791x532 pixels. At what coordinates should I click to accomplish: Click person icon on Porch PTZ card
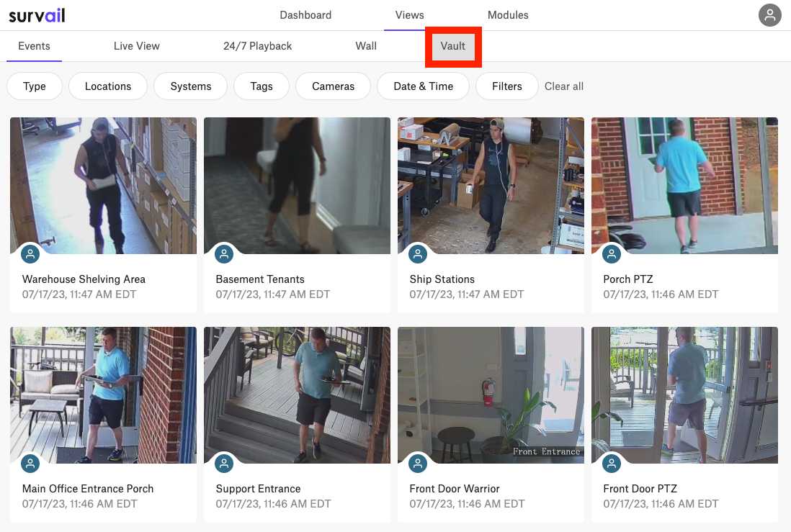pyautogui.click(x=612, y=253)
